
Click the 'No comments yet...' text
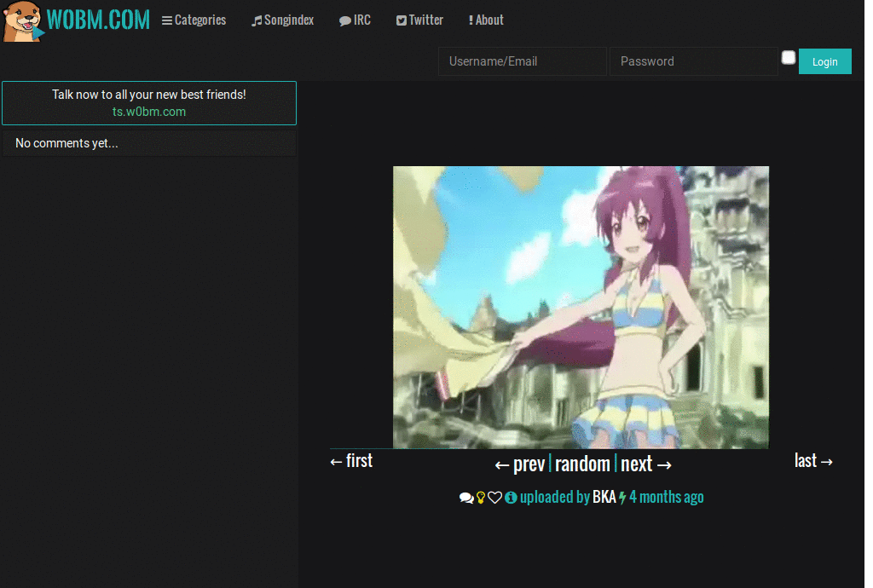pos(66,143)
